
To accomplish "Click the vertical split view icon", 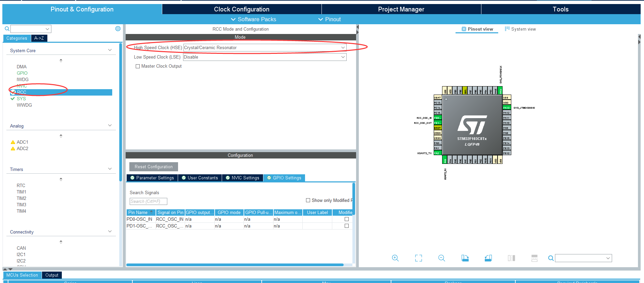I will [x=511, y=258].
